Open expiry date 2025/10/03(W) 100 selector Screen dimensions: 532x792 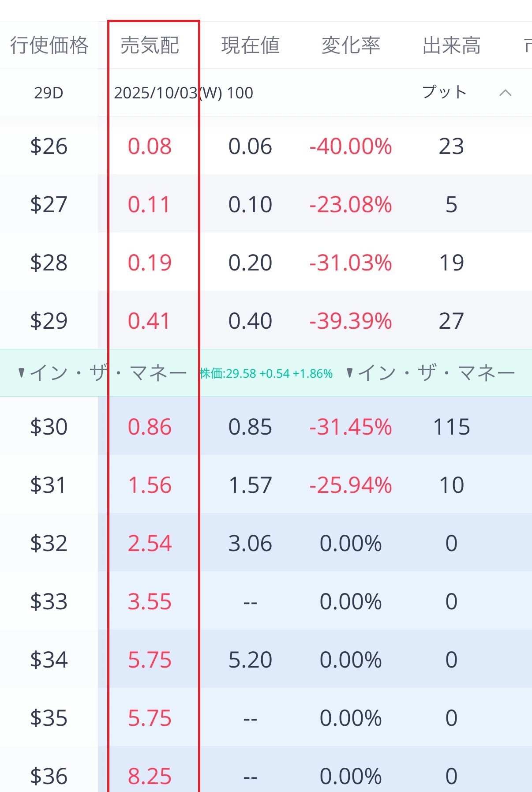[x=184, y=93]
